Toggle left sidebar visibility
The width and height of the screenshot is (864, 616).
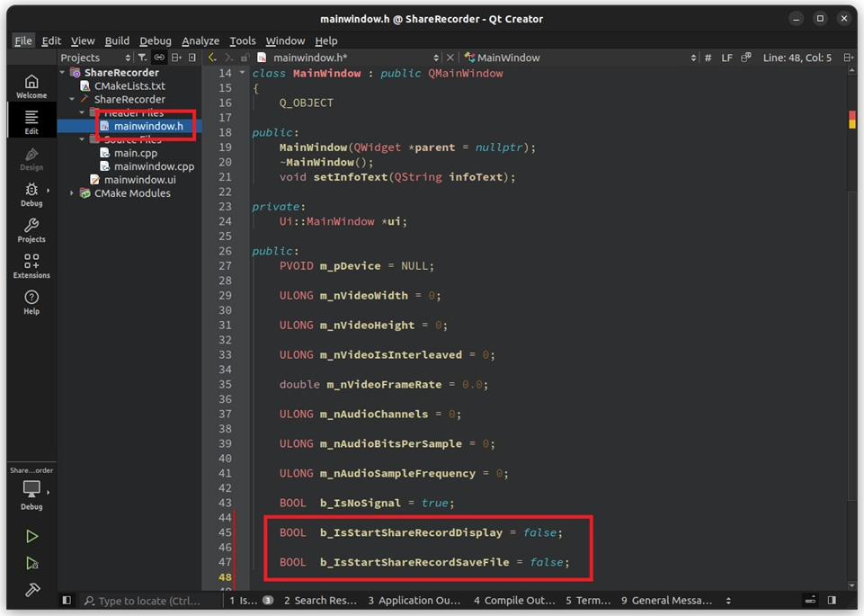(x=67, y=600)
